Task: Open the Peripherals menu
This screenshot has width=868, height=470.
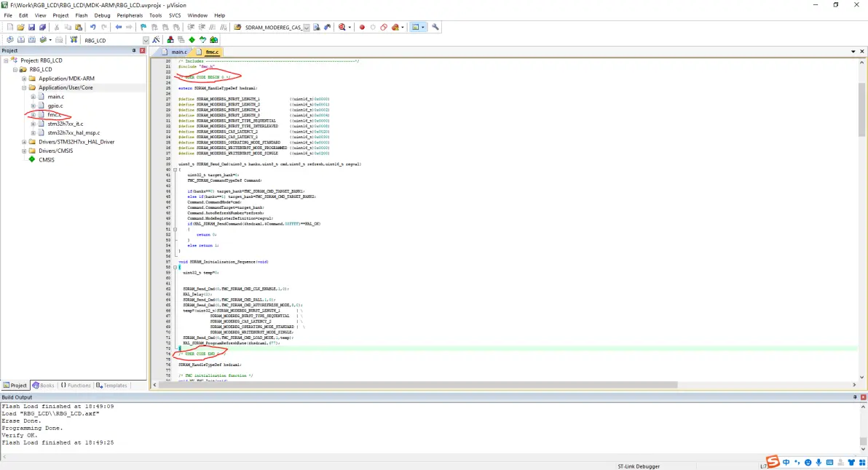Action: pos(128,15)
